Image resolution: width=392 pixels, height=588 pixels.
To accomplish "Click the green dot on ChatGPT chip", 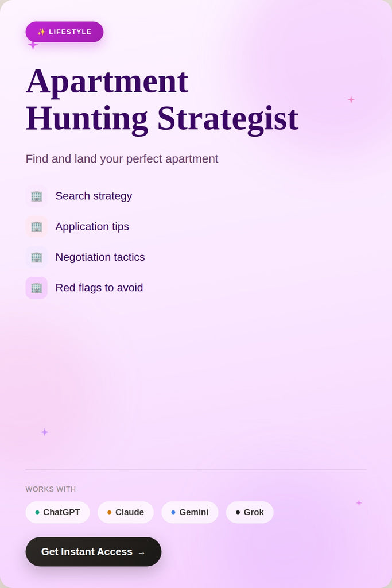I will point(37,512).
